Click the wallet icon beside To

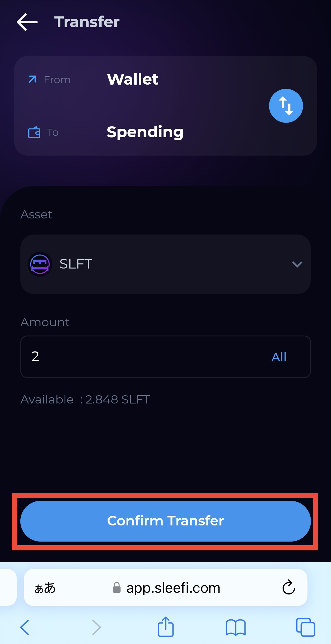coord(34,132)
